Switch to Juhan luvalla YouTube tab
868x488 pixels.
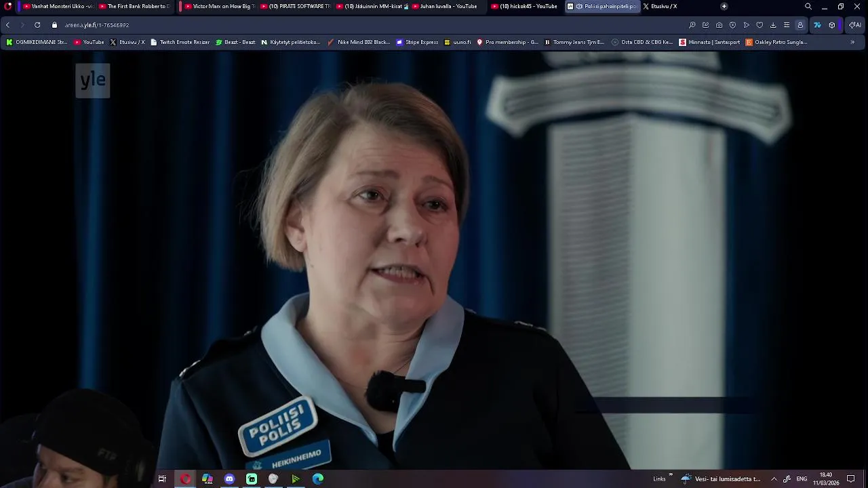(448, 6)
